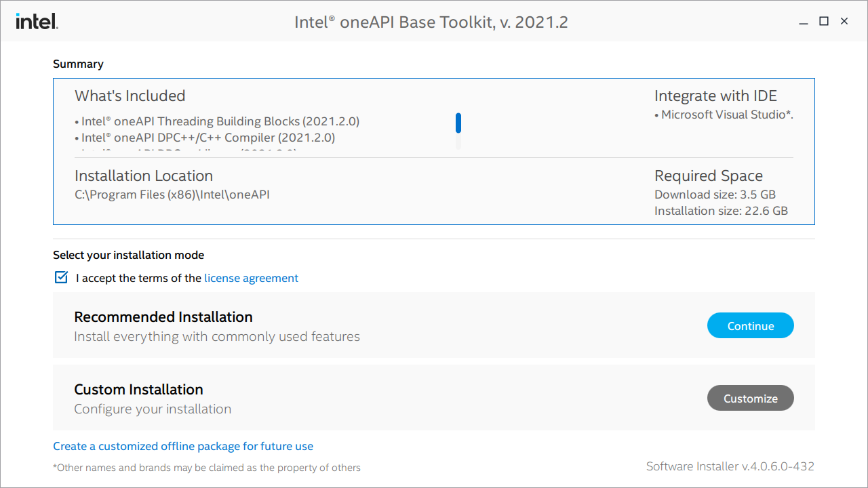868x488 pixels.
Task: Click the toolkit title in title bar
Action: [431, 22]
